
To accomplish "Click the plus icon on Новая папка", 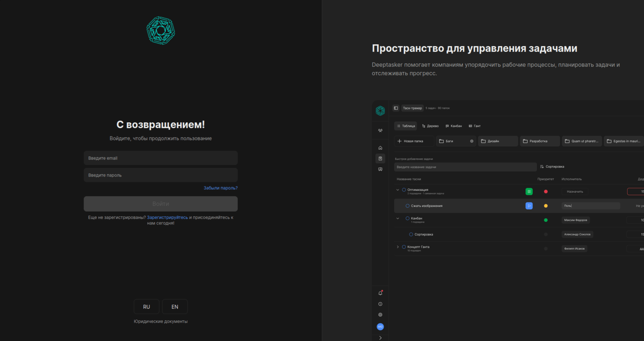I will tap(399, 141).
